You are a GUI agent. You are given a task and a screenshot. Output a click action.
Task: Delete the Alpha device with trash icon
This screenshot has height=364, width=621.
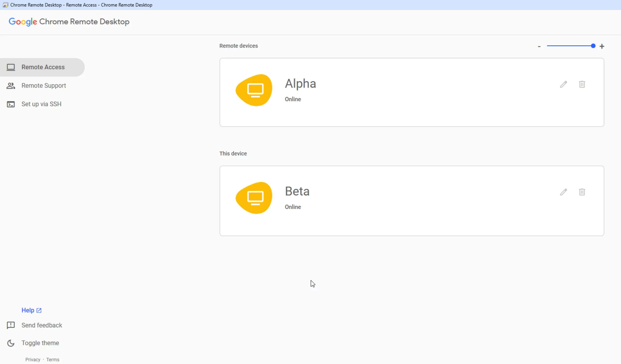click(x=582, y=84)
